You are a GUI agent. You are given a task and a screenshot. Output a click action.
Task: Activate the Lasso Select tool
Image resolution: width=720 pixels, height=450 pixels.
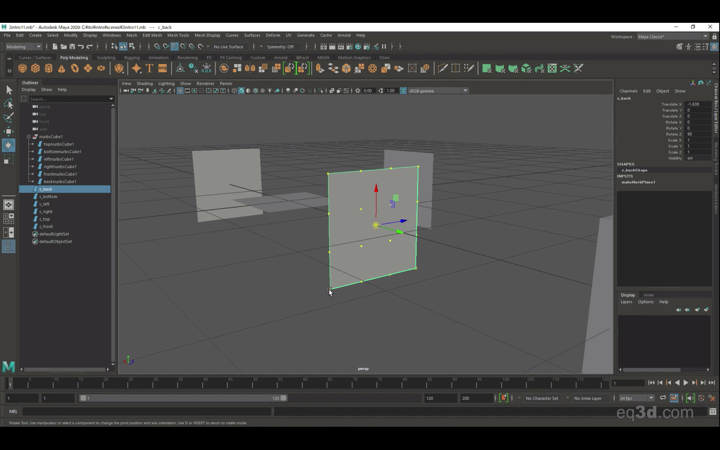[x=9, y=104]
